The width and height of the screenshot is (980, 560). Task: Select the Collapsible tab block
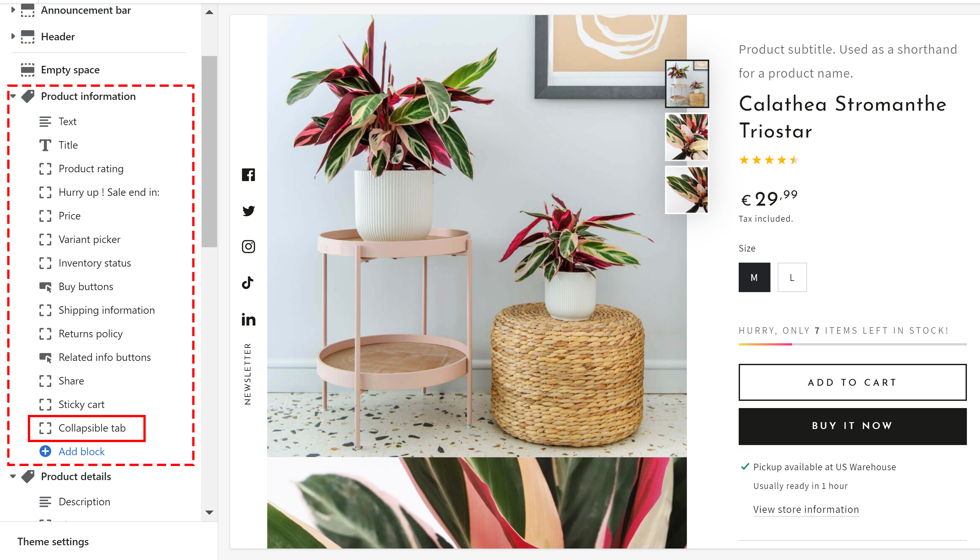pos(87,428)
